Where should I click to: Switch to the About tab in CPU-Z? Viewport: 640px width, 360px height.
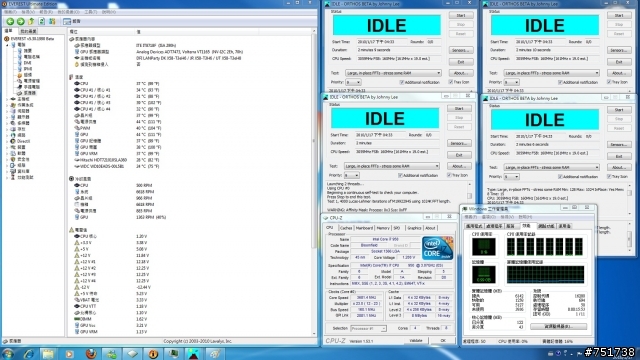coord(430,228)
